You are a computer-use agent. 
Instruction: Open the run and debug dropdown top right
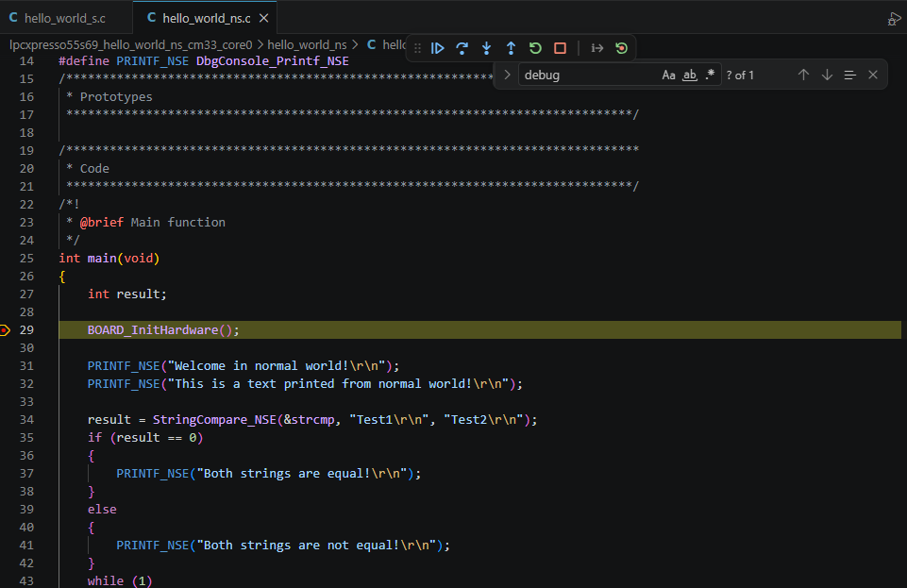[893, 18]
